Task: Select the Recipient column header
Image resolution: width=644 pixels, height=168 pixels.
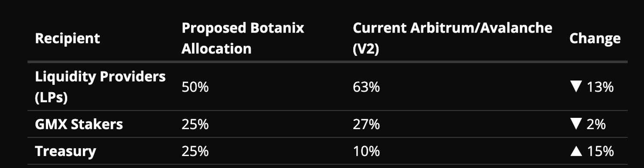Action: [67, 39]
